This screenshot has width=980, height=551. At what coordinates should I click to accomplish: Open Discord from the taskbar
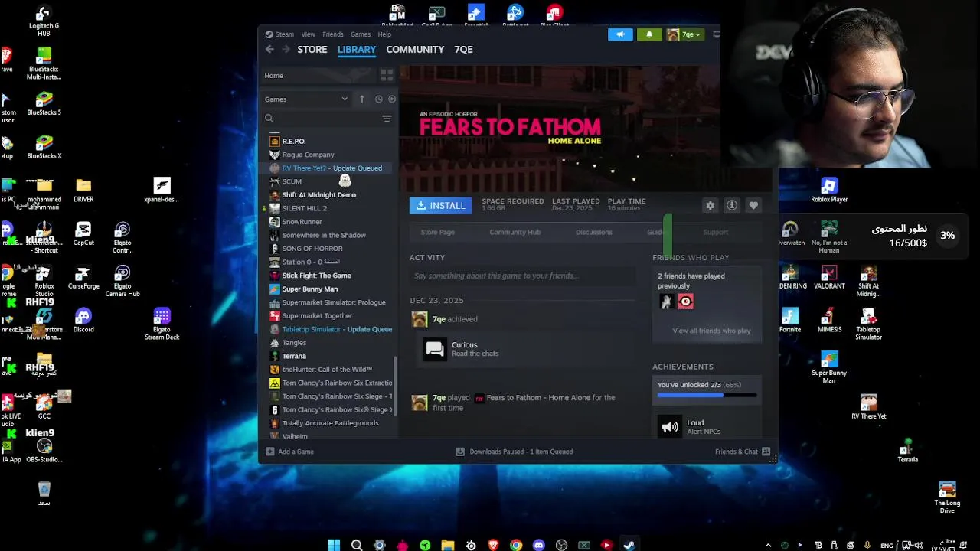coord(538,545)
